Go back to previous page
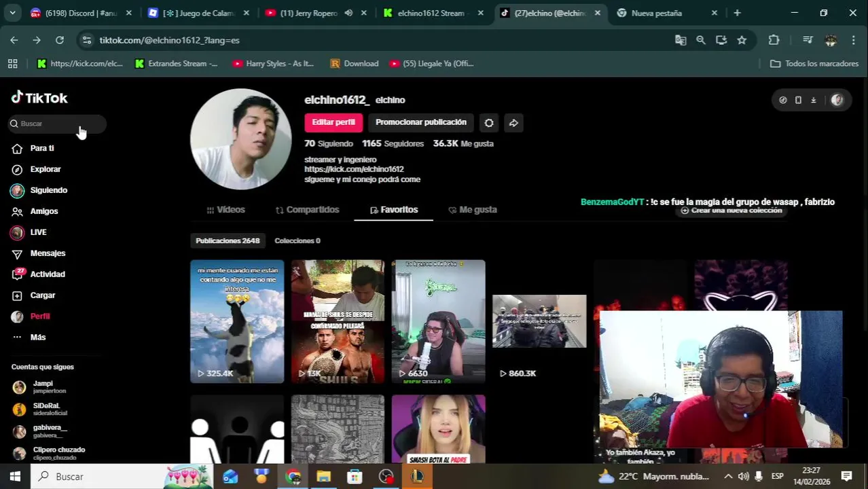 tap(14, 40)
